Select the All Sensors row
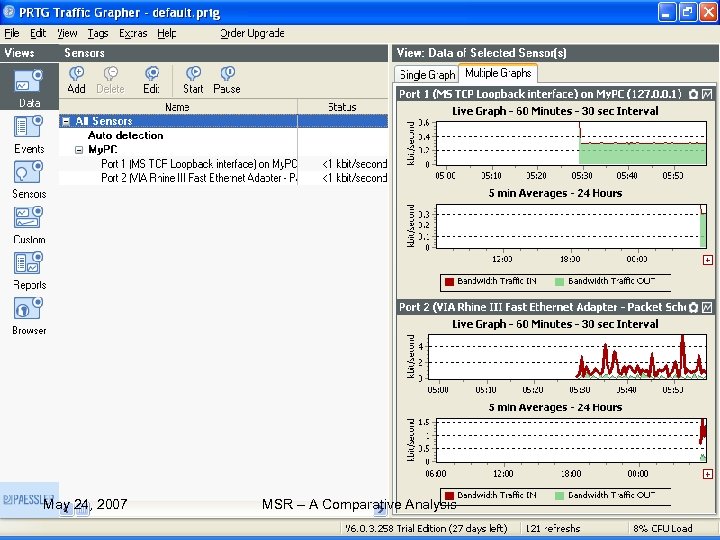Viewport: 720px width, 540px height. pos(223,121)
